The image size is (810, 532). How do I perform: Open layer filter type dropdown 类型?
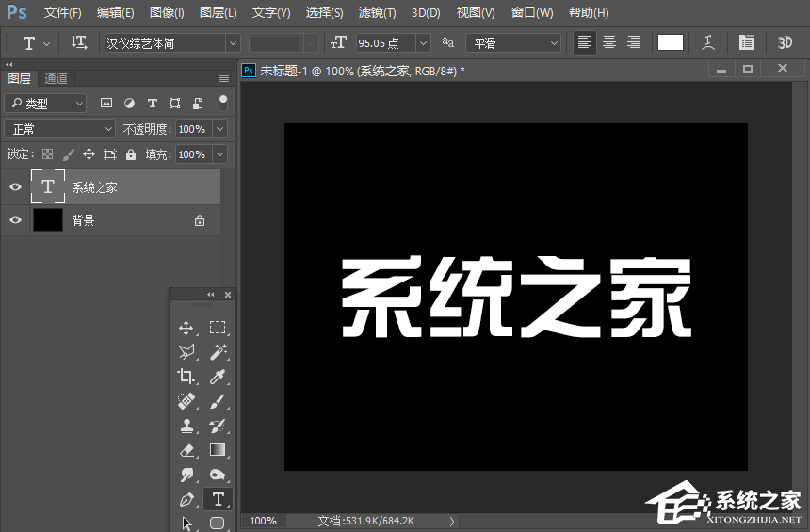[45, 104]
